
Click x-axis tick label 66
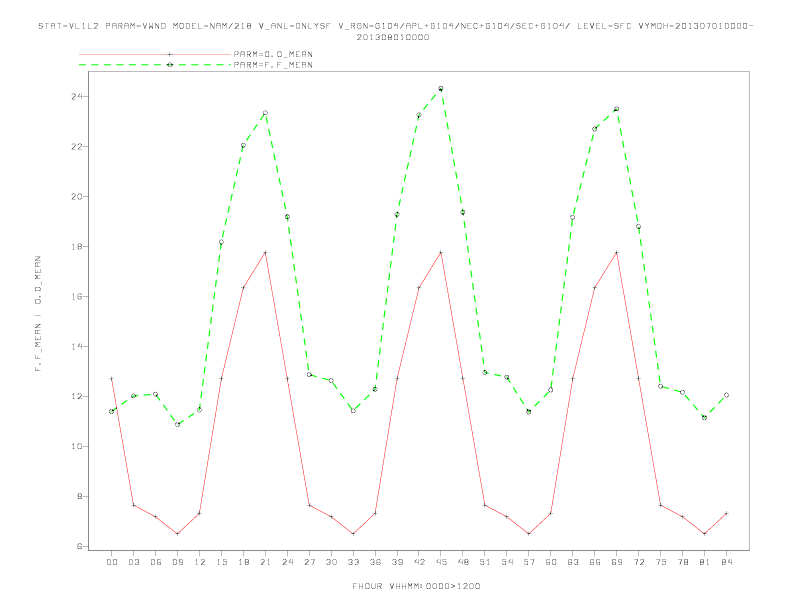(x=595, y=562)
